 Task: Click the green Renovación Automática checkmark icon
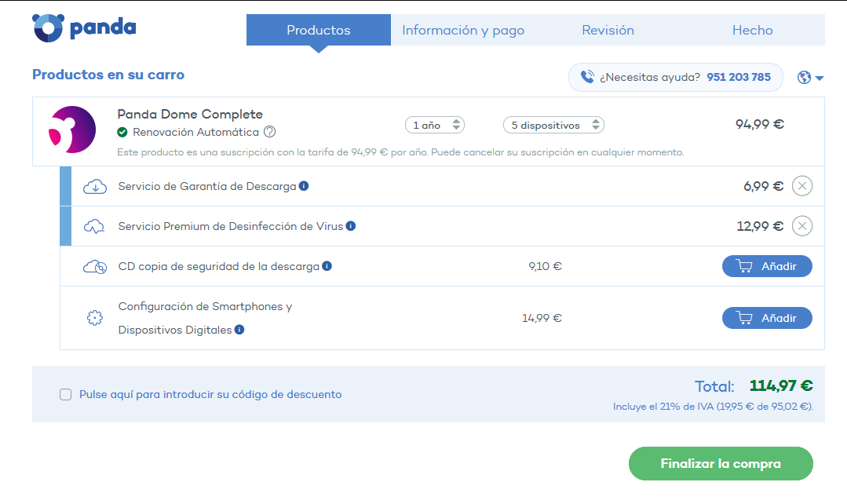click(x=122, y=133)
